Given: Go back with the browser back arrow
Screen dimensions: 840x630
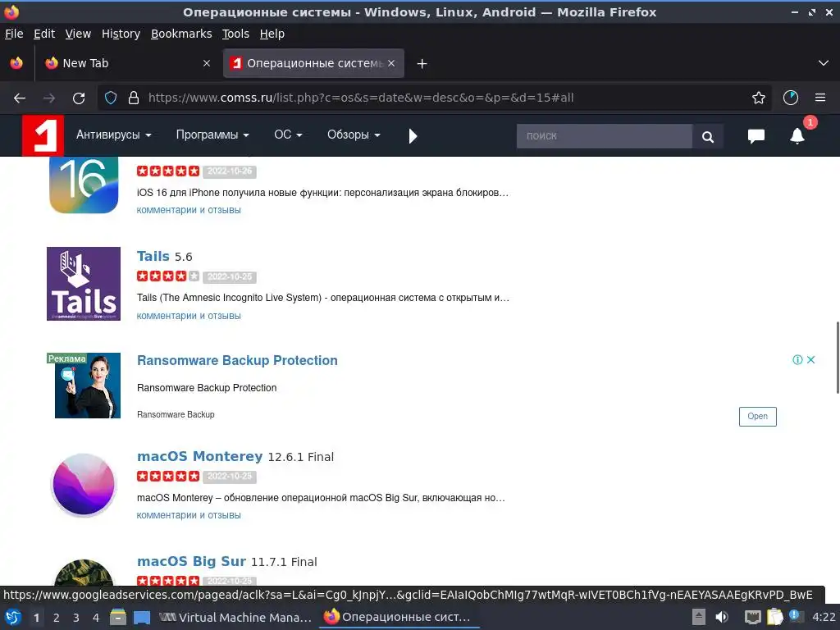Looking at the screenshot, I should pos(20,98).
